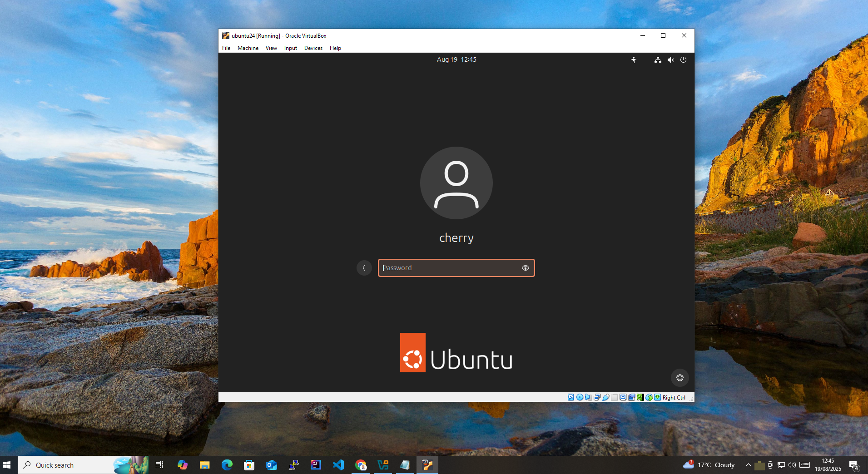Open the Machine menu
Image resolution: width=868 pixels, height=474 pixels.
click(x=248, y=48)
